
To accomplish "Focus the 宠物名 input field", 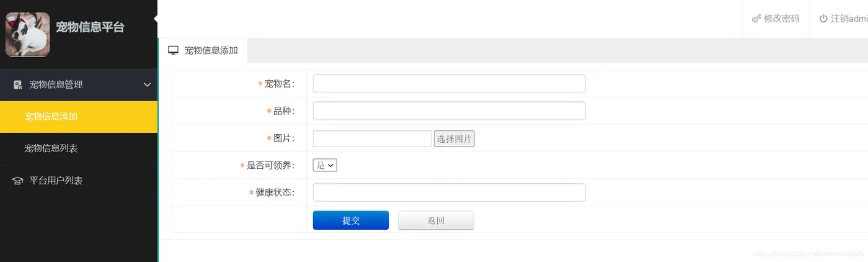I will 449,84.
